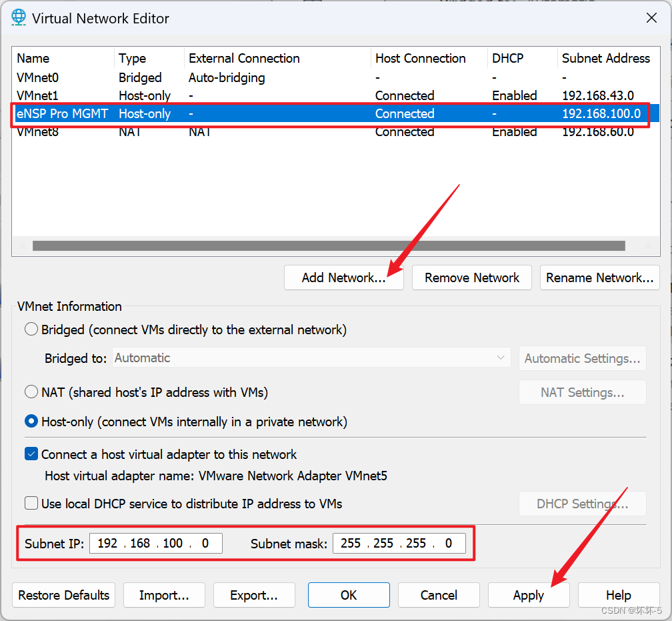The image size is (672, 621).
Task: Click the Export button
Action: point(254,595)
